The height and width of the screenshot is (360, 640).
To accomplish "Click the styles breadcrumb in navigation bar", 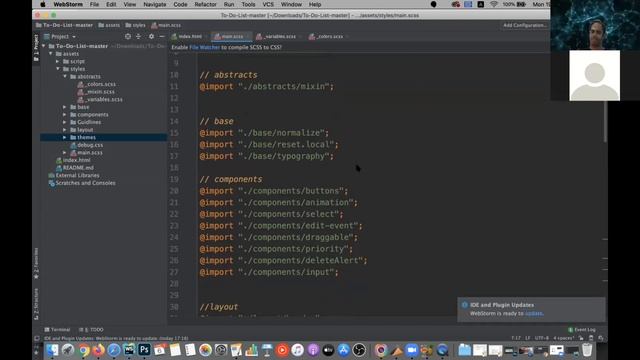I will [136, 25].
